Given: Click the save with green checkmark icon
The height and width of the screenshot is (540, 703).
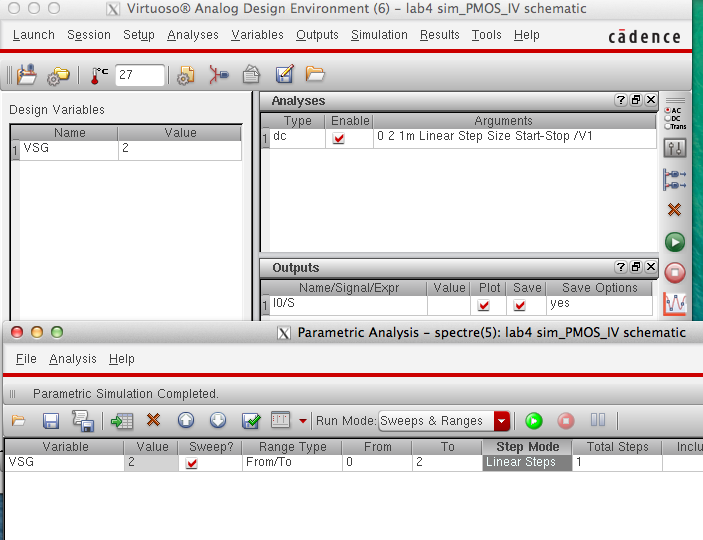Looking at the screenshot, I should pyautogui.click(x=251, y=421).
